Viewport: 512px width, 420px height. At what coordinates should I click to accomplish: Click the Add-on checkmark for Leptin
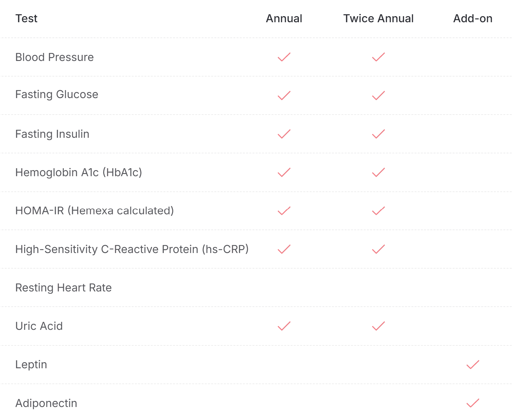pyautogui.click(x=473, y=364)
